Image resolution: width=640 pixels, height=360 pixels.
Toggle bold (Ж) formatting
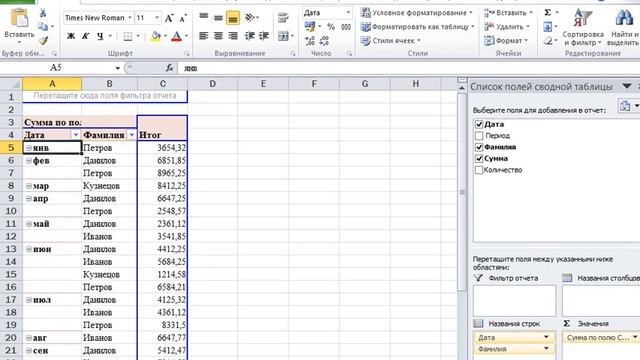[x=71, y=36]
